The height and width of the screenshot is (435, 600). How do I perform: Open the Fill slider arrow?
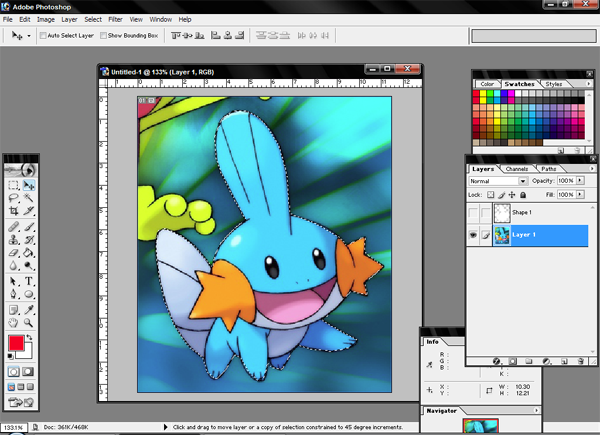pos(580,195)
